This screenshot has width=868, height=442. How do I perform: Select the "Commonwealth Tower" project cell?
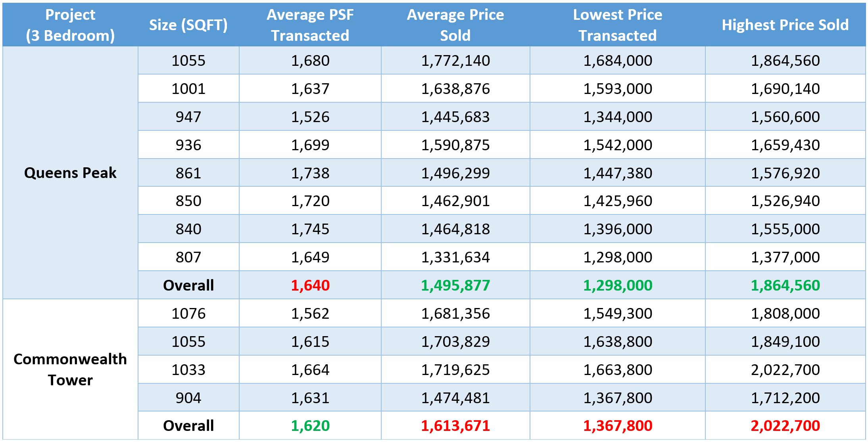click(70, 369)
